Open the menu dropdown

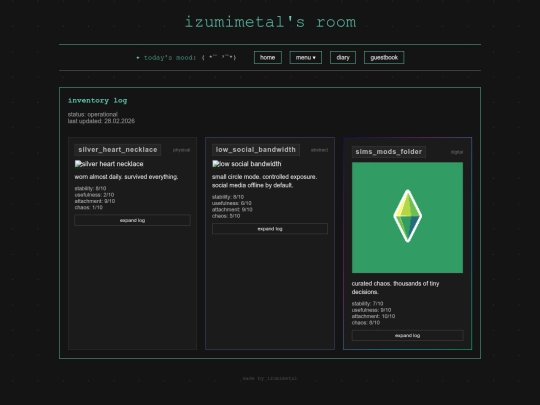(305, 58)
